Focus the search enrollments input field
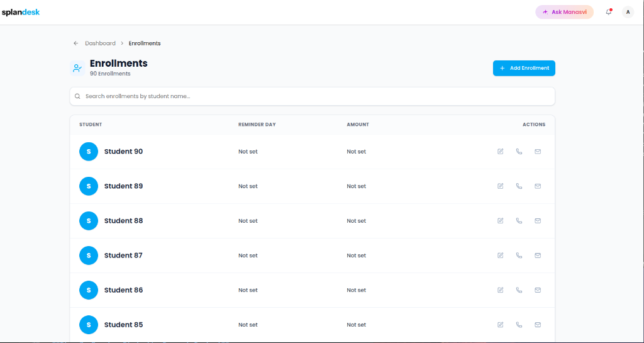The height and width of the screenshot is (343, 644). pyautogui.click(x=312, y=96)
